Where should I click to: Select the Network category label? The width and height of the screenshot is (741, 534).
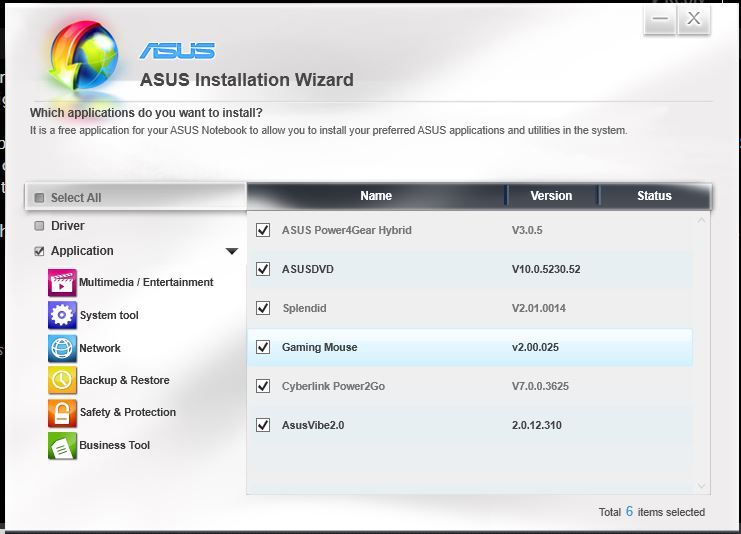click(x=100, y=348)
